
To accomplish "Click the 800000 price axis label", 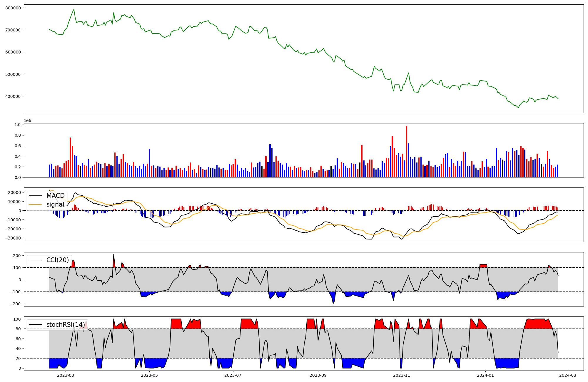I will (13, 8).
